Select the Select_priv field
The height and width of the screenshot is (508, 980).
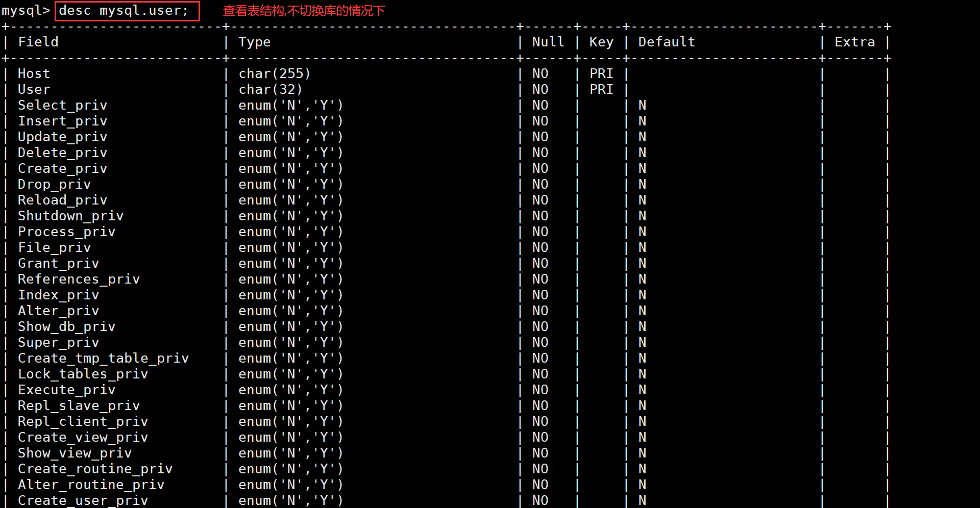coord(63,105)
